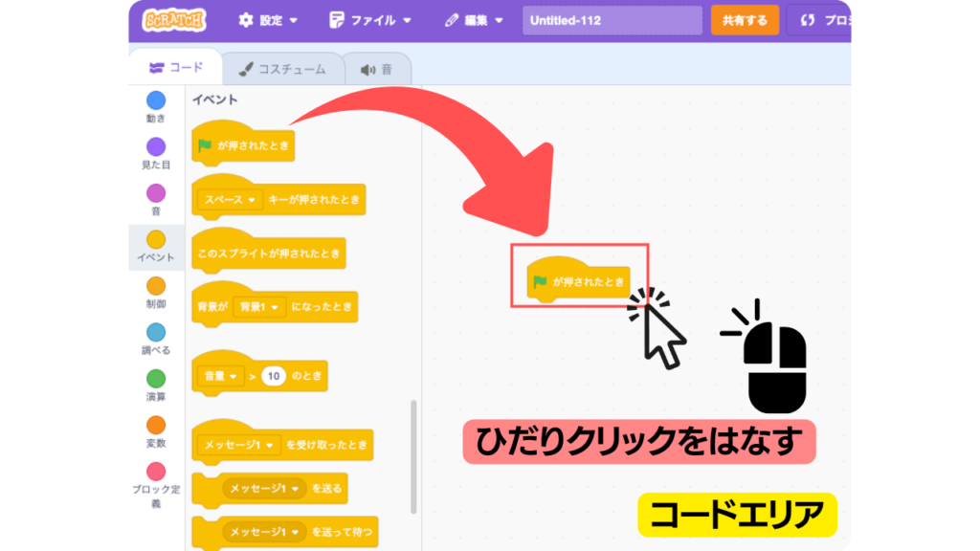
Task: Switch to the コード tab
Action: [176, 68]
